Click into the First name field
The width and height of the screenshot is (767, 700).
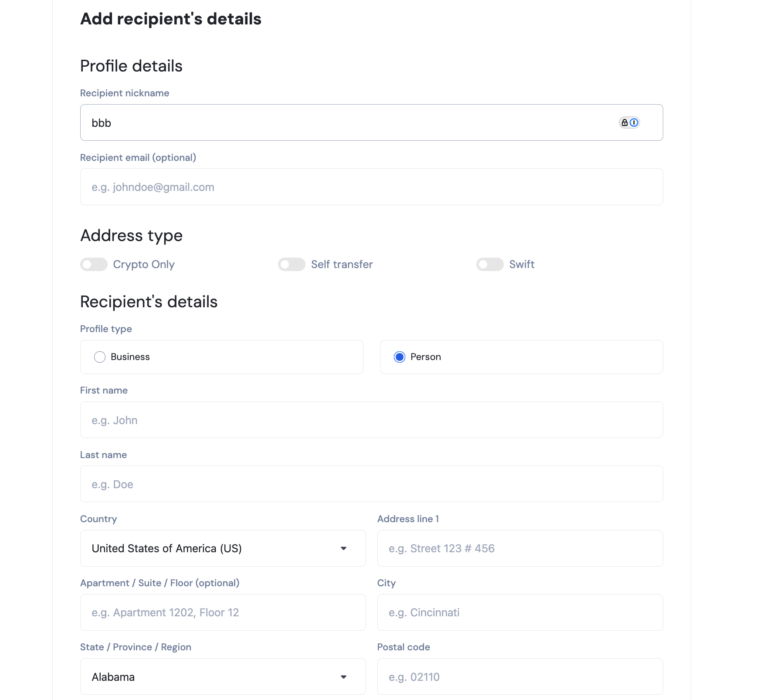(371, 420)
